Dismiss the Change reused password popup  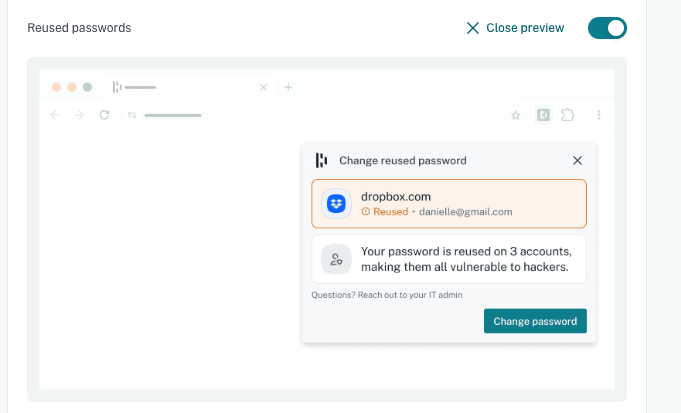coord(577,161)
